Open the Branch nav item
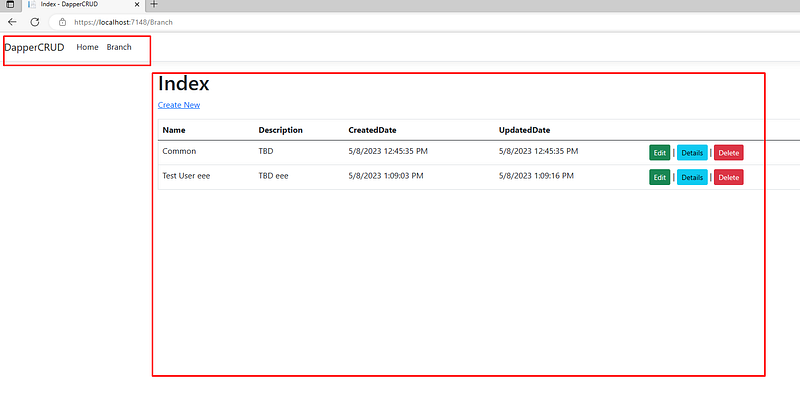 click(119, 47)
